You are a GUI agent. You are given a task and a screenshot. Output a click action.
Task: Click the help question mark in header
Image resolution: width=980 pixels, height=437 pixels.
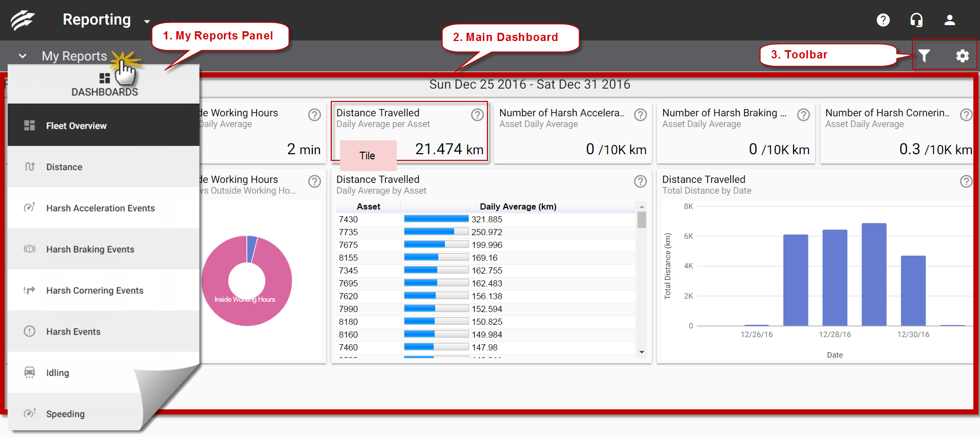pyautogui.click(x=883, y=20)
